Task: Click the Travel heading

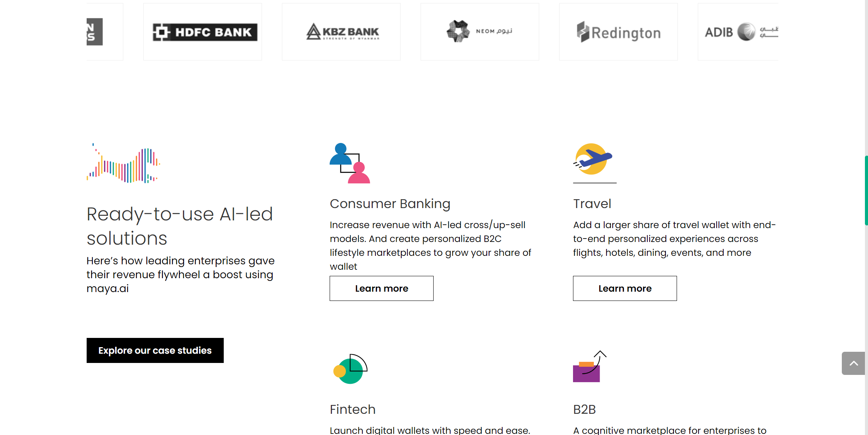Action: [592, 203]
